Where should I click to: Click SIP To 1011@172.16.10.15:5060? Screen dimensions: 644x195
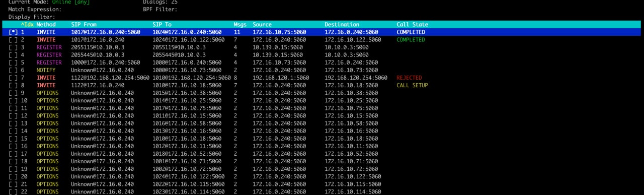pos(187,116)
